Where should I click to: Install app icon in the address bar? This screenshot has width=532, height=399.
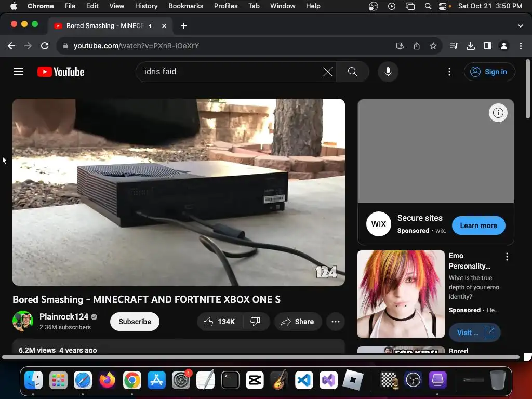click(x=400, y=46)
